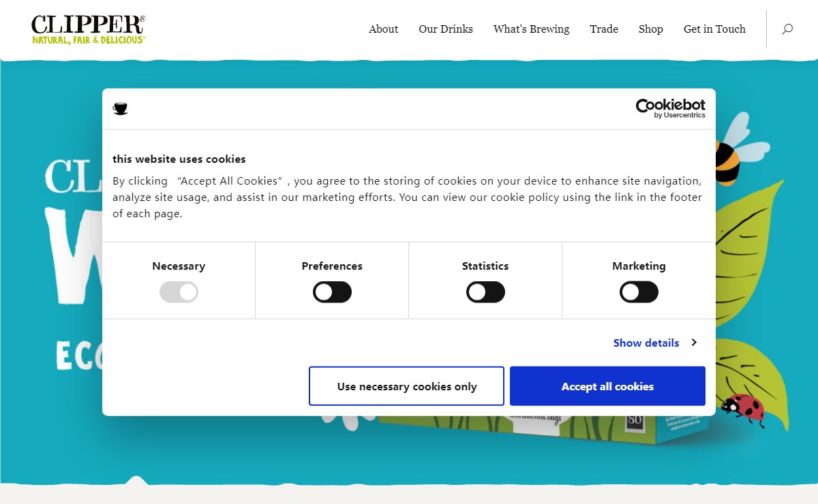Click Accept all cookies button
The image size is (818, 504).
[x=607, y=386]
